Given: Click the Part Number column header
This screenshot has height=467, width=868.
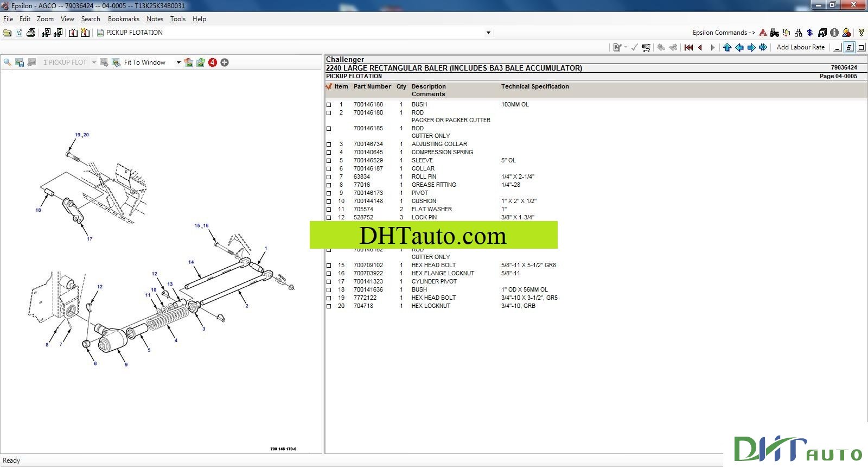Looking at the screenshot, I should click(x=372, y=86).
